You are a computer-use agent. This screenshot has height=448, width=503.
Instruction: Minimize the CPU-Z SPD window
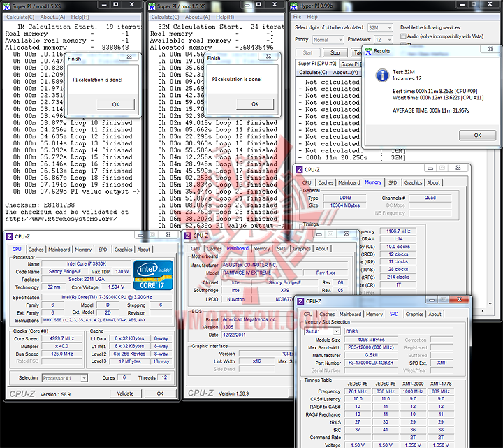tap(432, 300)
